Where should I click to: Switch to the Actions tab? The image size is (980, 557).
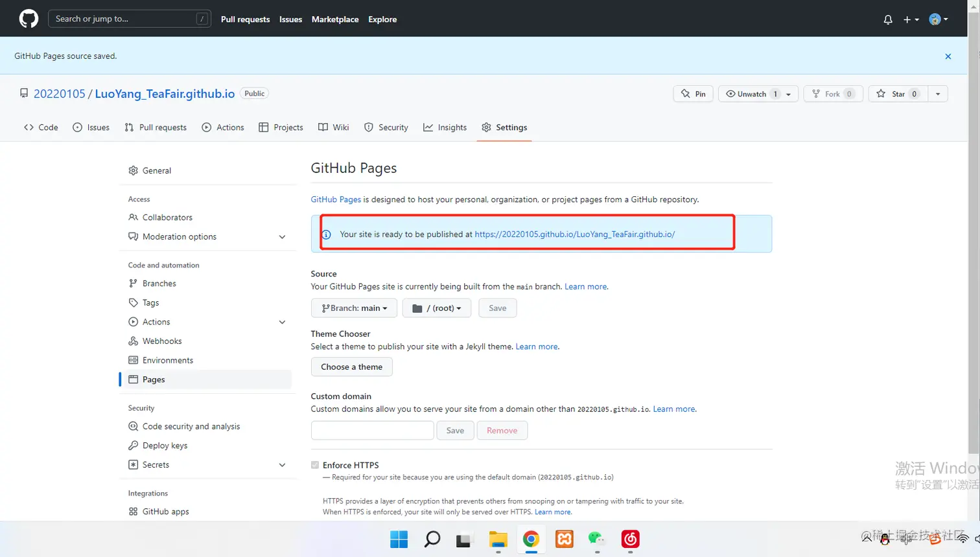[223, 128]
